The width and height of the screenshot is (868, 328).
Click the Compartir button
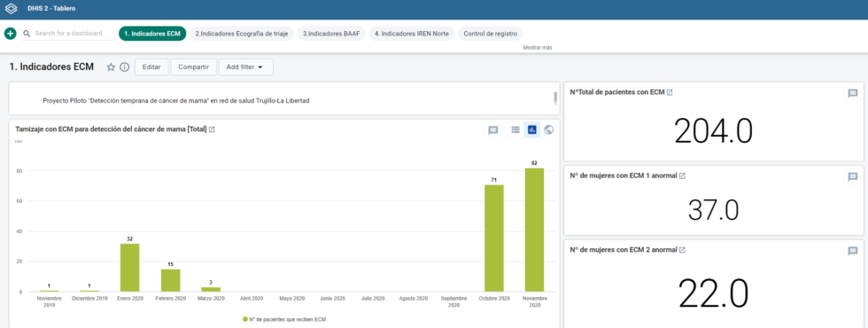(x=193, y=67)
